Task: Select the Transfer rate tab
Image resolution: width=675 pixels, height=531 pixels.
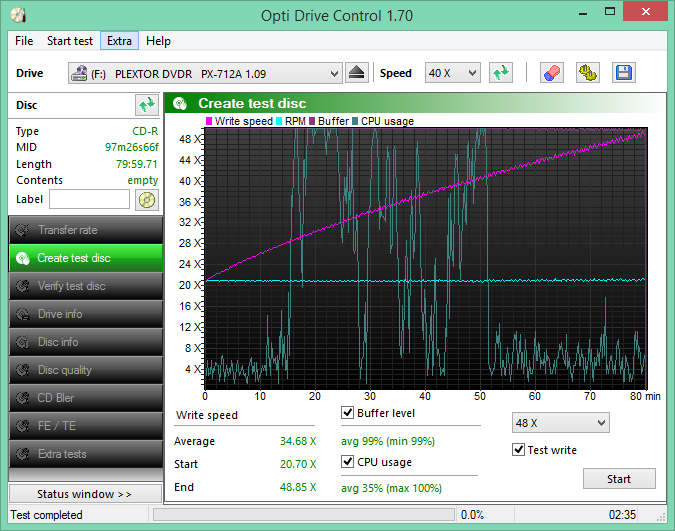Action: 86,230
